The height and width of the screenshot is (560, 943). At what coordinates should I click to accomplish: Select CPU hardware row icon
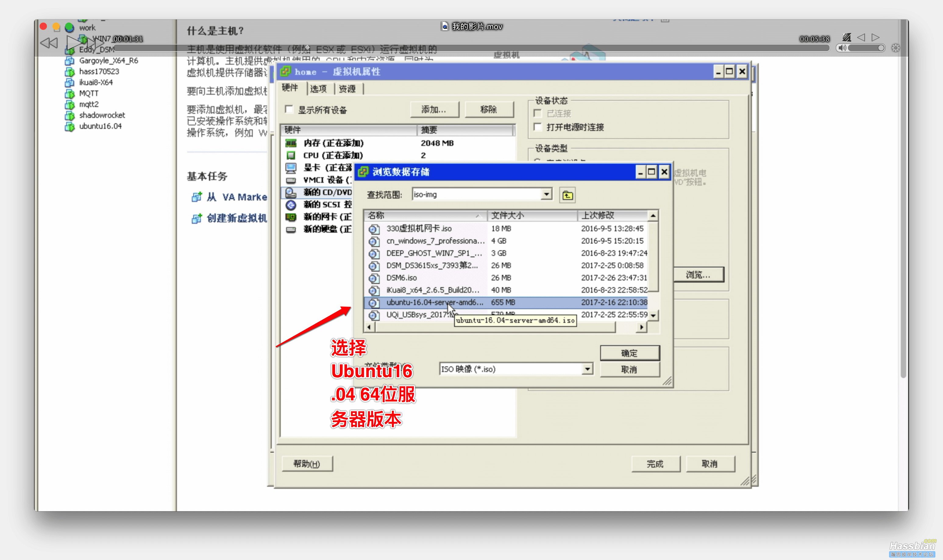[x=291, y=155]
